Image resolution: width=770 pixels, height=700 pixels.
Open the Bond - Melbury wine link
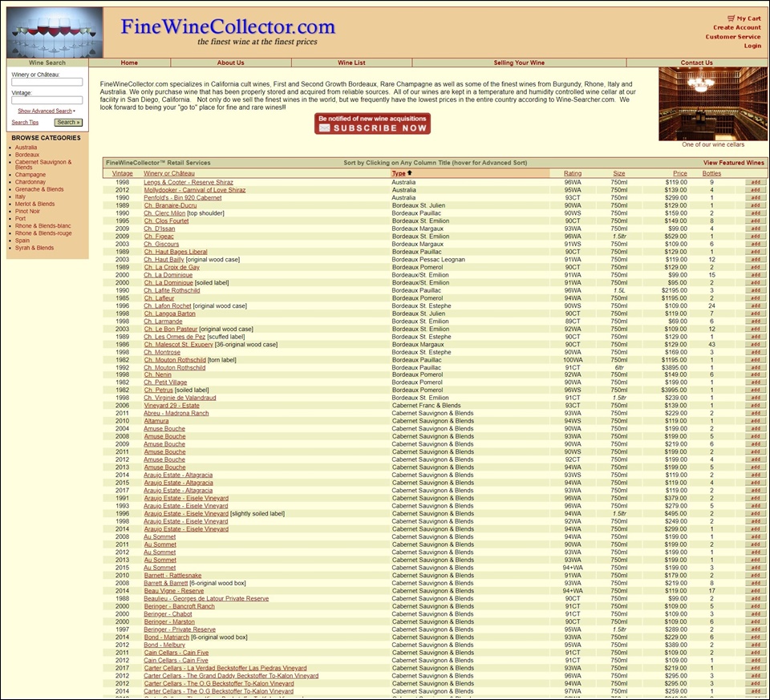(x=164, y=645)
